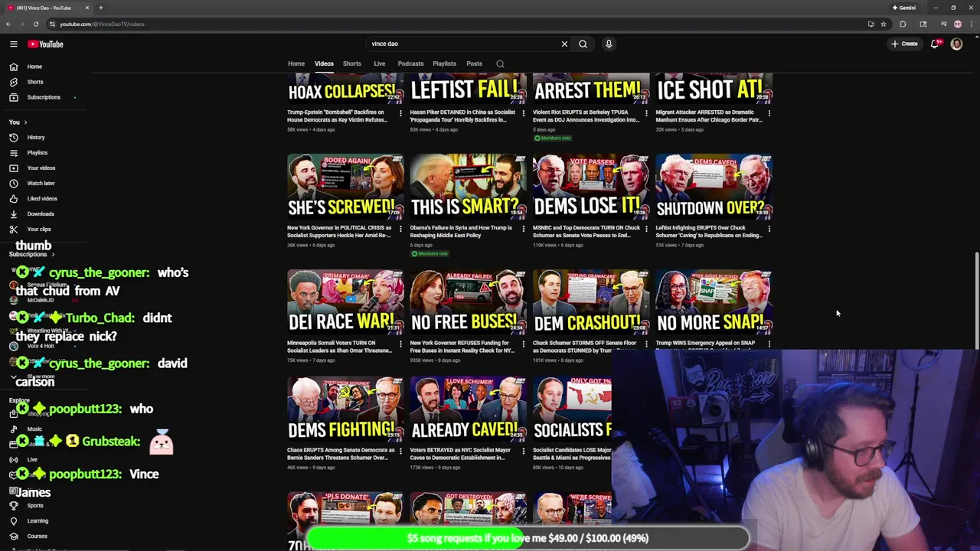This screenshot has height=551, width=980.
Task: Switch to the Live tab
Action: (380, 64)
